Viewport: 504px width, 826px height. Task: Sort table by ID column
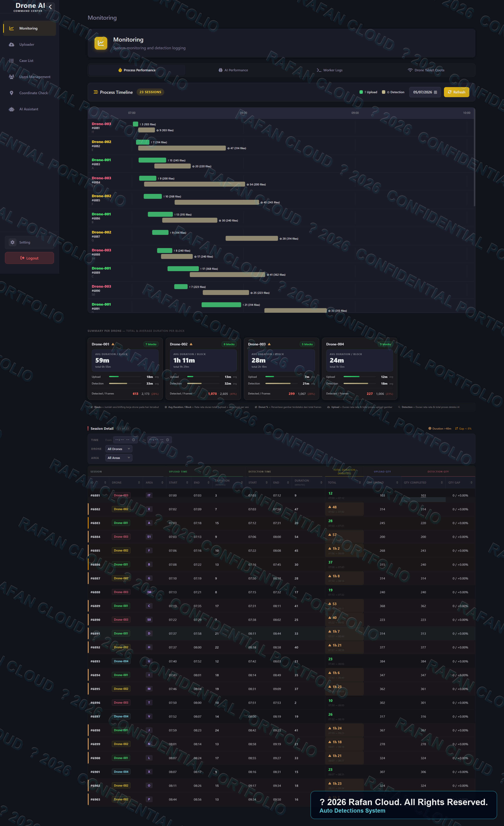tap(98, 483)
